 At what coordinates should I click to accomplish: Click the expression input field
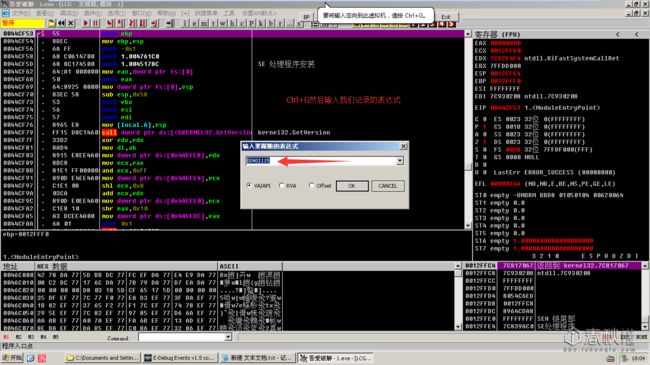pos(321,161)
